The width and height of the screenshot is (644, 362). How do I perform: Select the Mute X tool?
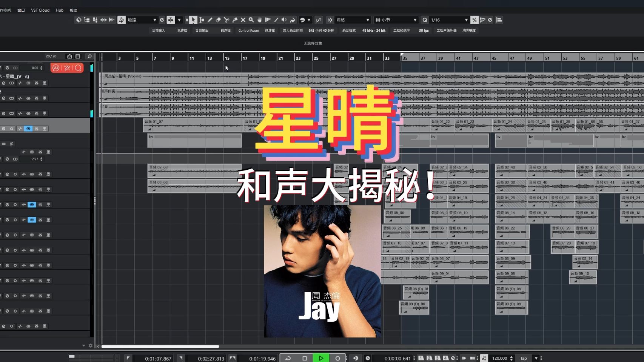(243, 20)
